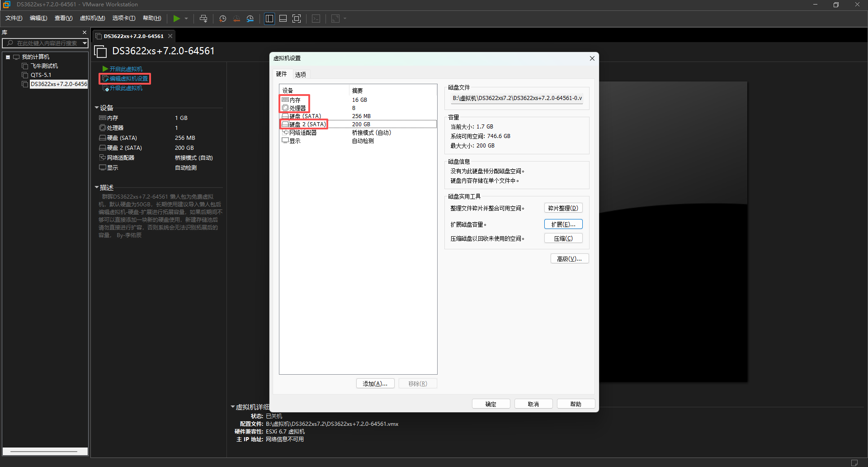The image size is (868, 467).
Task: Click the green power-on play icon
Action: 176,19
